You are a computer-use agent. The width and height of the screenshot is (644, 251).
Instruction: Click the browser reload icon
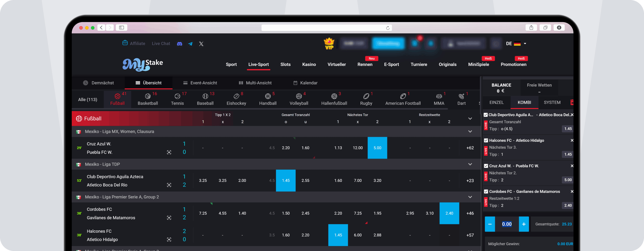coord(388,28)
